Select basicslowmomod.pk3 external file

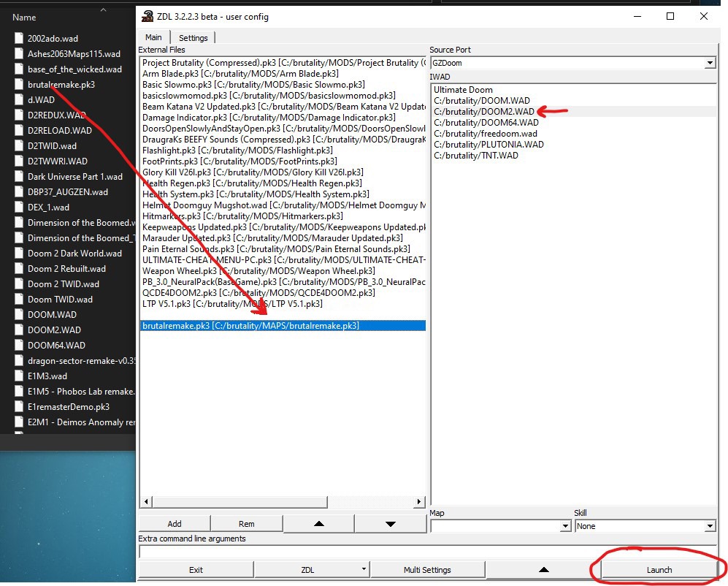point(283,95)
